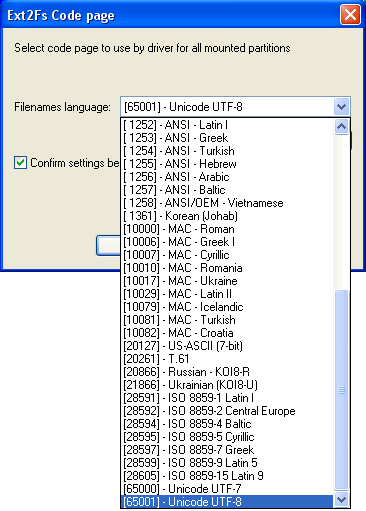Open the Filenames language combo box arrow

(341, 107)
